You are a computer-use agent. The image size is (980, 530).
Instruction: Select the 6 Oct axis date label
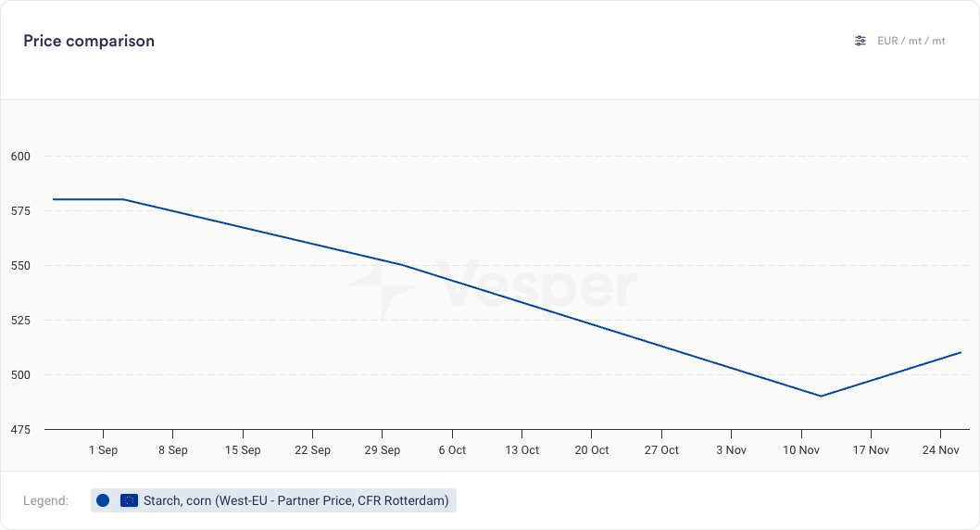(x=452, y=450)
